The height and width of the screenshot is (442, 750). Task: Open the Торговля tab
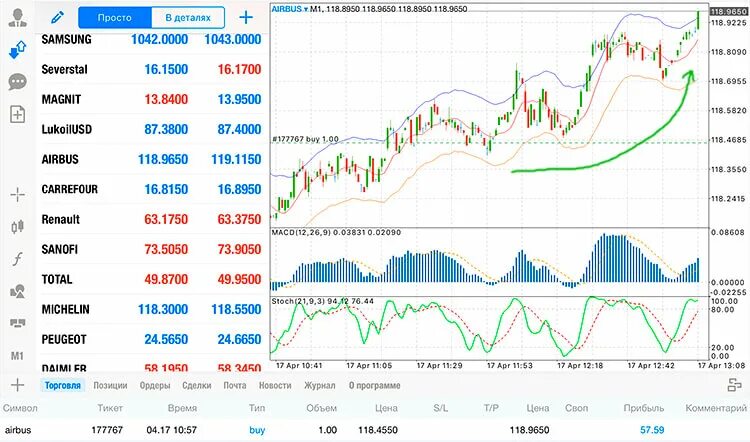click(x=63, y=386)
